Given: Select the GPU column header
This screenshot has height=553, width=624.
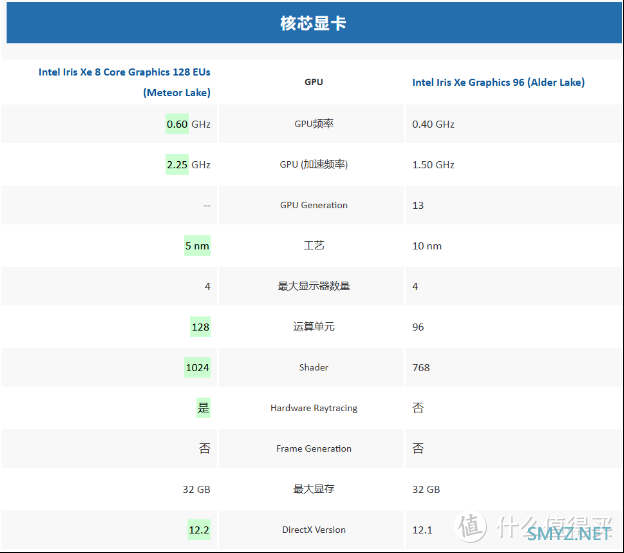Looking at the screenshot, I should click(x=314, y=82).
